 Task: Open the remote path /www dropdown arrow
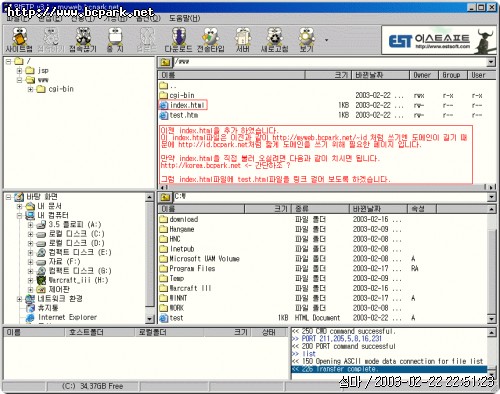(x=491, y=62)
